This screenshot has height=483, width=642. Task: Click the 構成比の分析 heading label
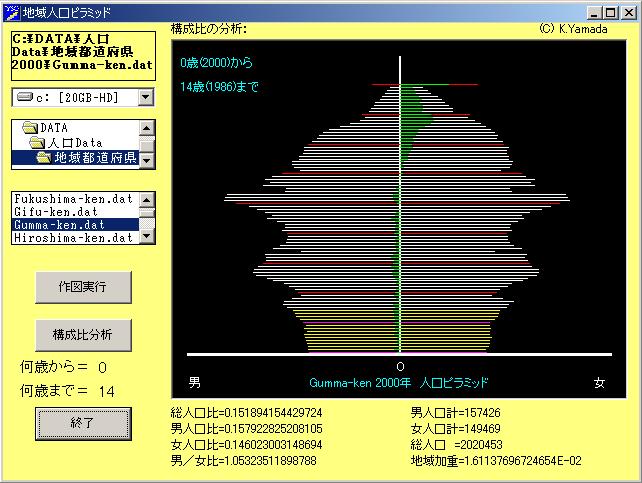pos(209,29)
